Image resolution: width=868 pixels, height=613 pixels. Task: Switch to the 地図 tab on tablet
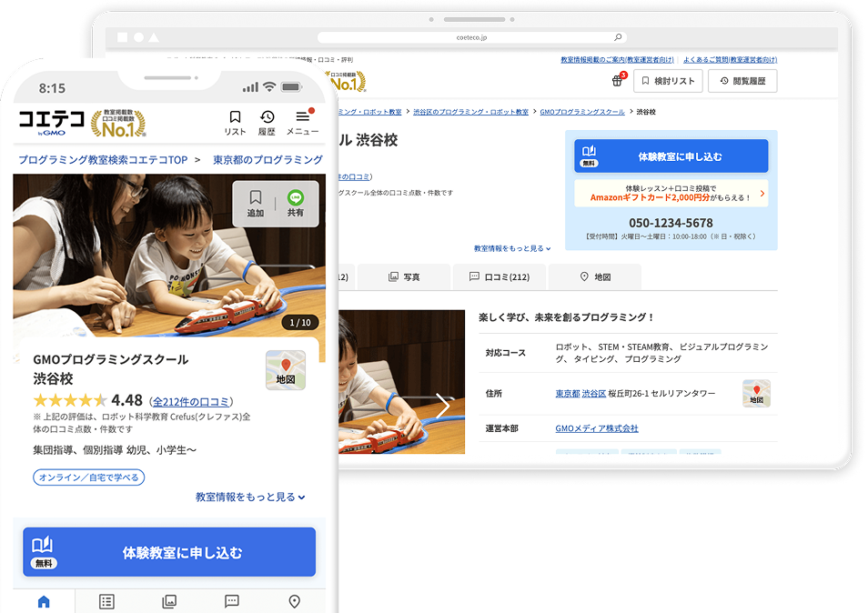coord(595,276)
